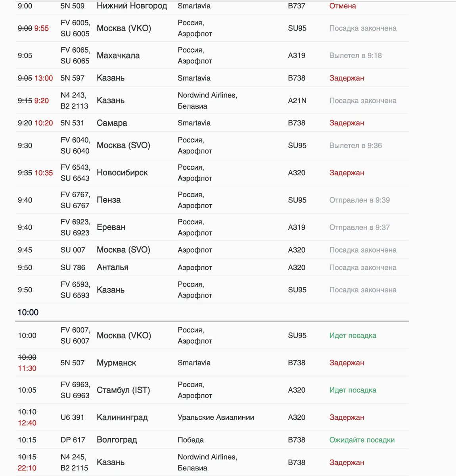Click the Нижний Новгород 5N 509 flight row
This screenshot has height=476, width=456.
[x=212, y=6]
